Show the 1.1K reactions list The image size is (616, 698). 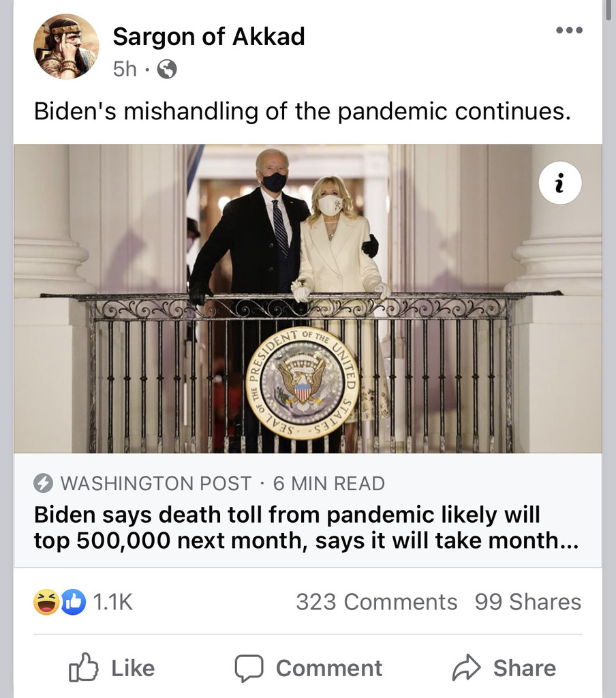(112, 602)
